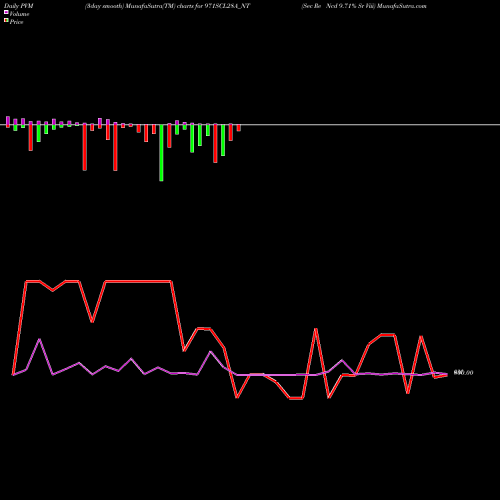Screen dimensions: 500x500
Task: Click the Volume legend color swatch
Action: tap(6, 13)
